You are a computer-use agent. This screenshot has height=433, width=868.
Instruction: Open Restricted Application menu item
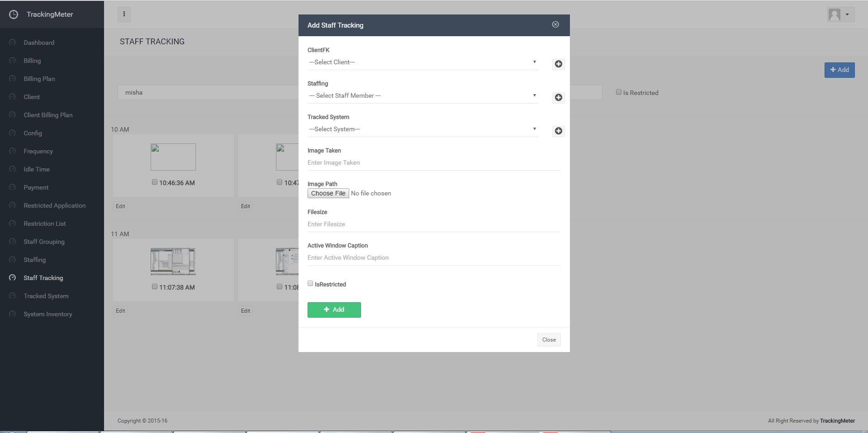coord(54,205)
